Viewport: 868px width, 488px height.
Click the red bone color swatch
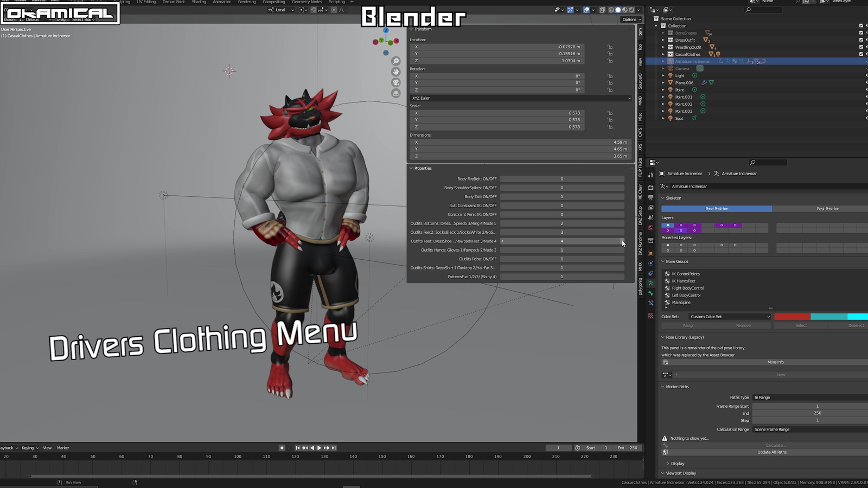(792, 317)
